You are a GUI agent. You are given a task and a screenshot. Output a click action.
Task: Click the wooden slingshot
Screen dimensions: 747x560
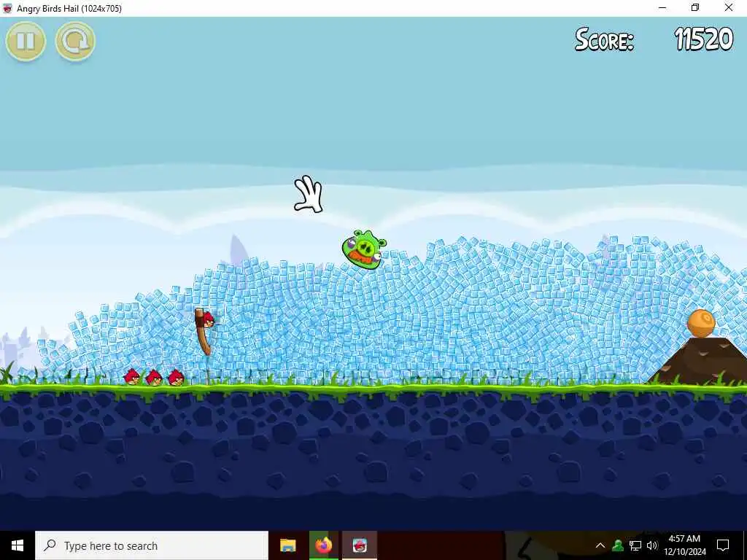[204, 332]
